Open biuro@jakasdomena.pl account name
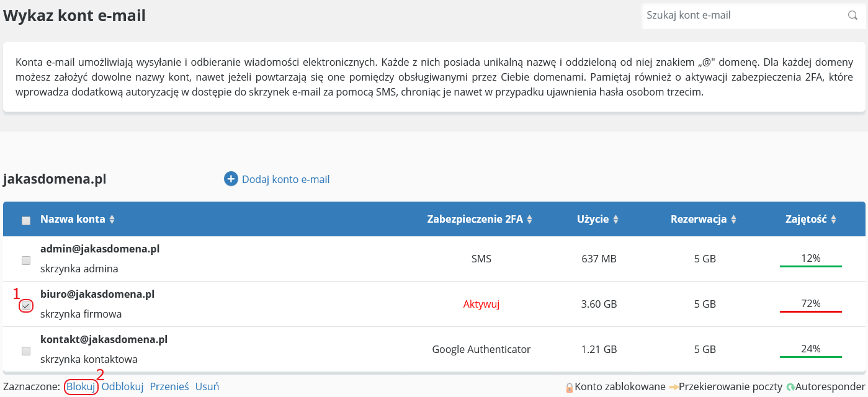 (x=97, y=294)
